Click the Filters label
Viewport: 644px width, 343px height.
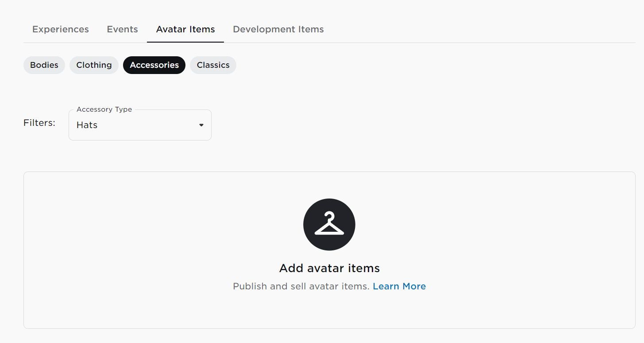pos(39,123)
